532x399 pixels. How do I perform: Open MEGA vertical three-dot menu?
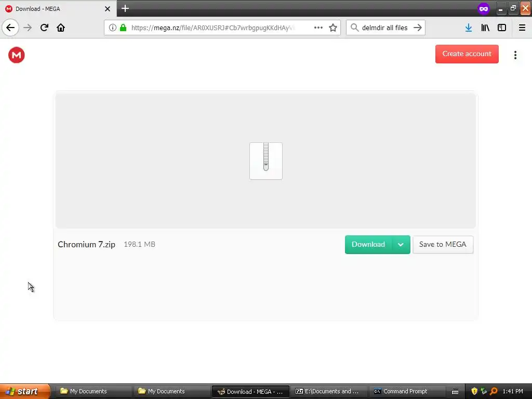point(515,55)
